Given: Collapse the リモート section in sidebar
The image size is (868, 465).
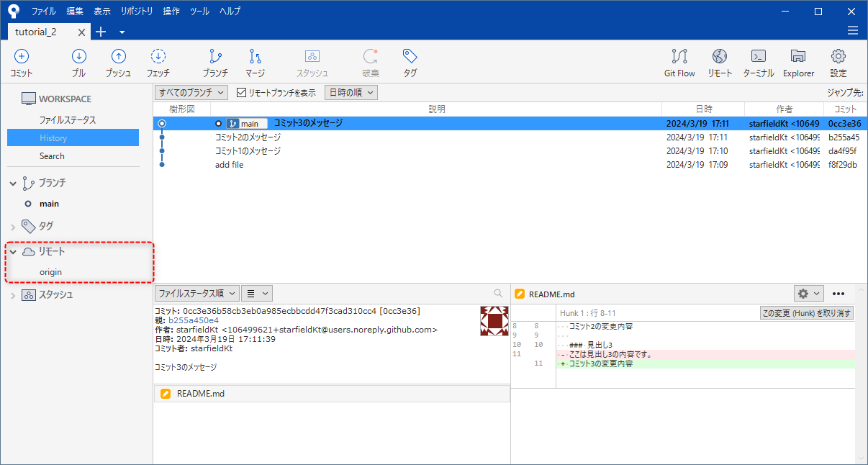Looking at the screenshot, I should coord(13,252).
